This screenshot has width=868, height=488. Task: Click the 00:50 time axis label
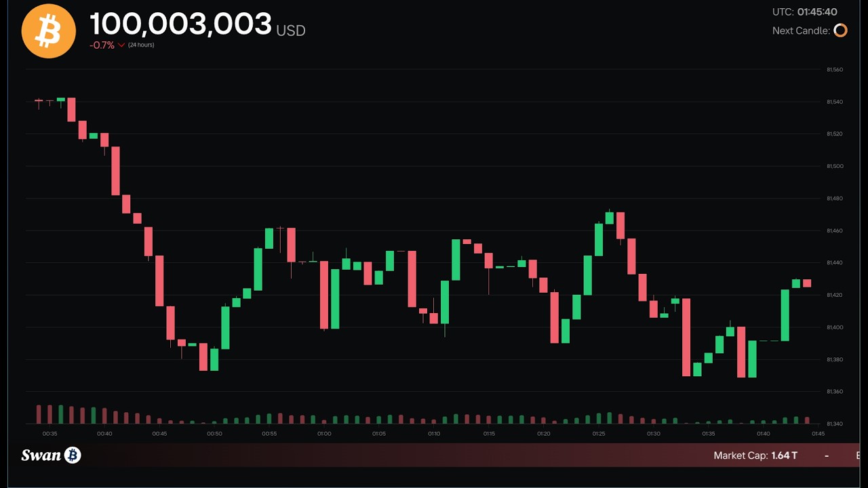[x=214, y=434]
